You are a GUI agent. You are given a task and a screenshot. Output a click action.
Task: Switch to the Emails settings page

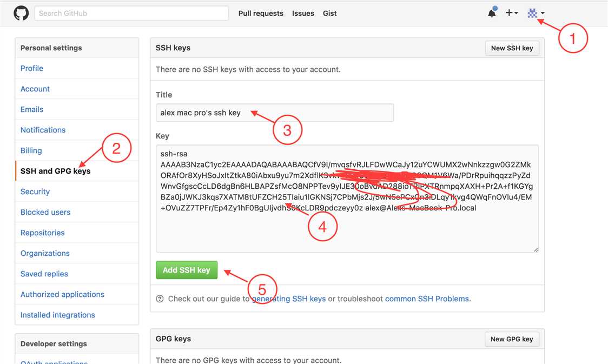click(32, 109)
